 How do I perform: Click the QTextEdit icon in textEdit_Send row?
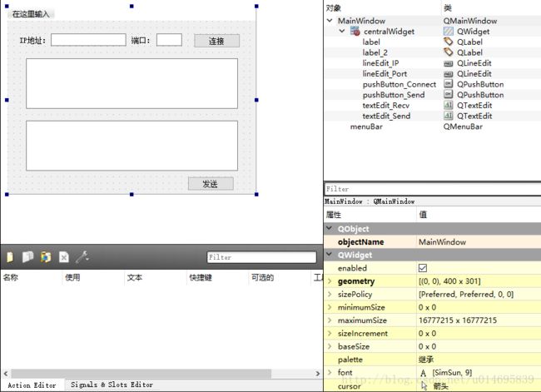click(448, 116)
